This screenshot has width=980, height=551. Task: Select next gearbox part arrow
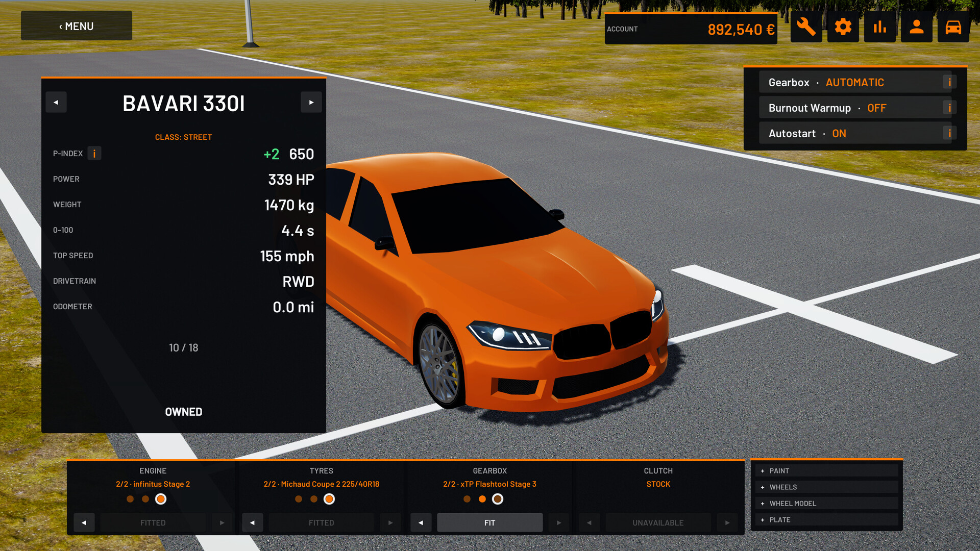pos(559,522)
